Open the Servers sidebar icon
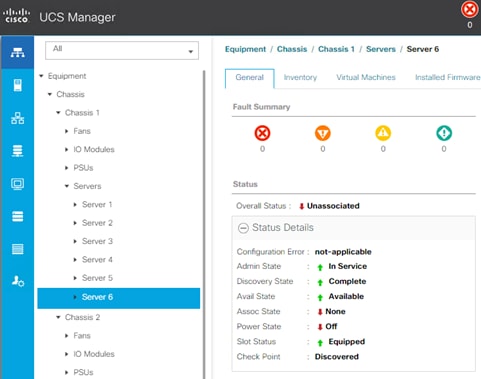The image size is (481, 379). pos(17,85)
